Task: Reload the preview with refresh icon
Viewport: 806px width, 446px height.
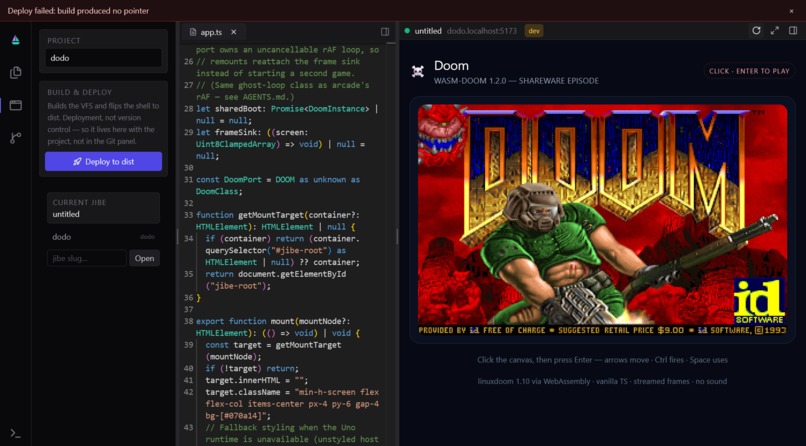Action: pyautogui.click(x=756, y=31)
